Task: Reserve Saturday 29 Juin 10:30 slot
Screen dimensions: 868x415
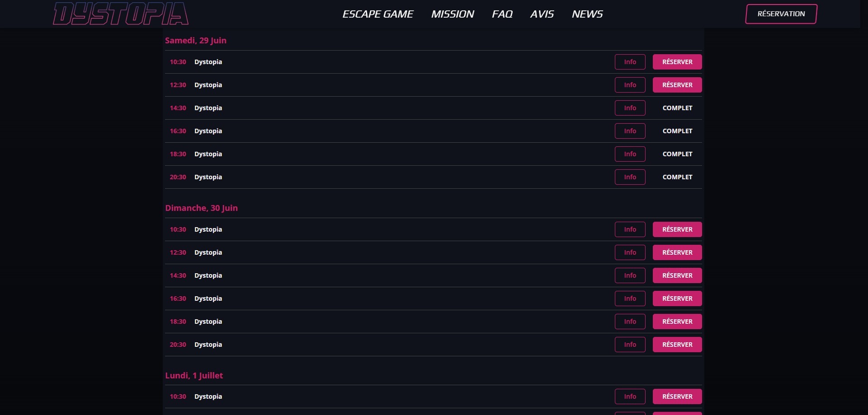Action: [x=677, y=62]
